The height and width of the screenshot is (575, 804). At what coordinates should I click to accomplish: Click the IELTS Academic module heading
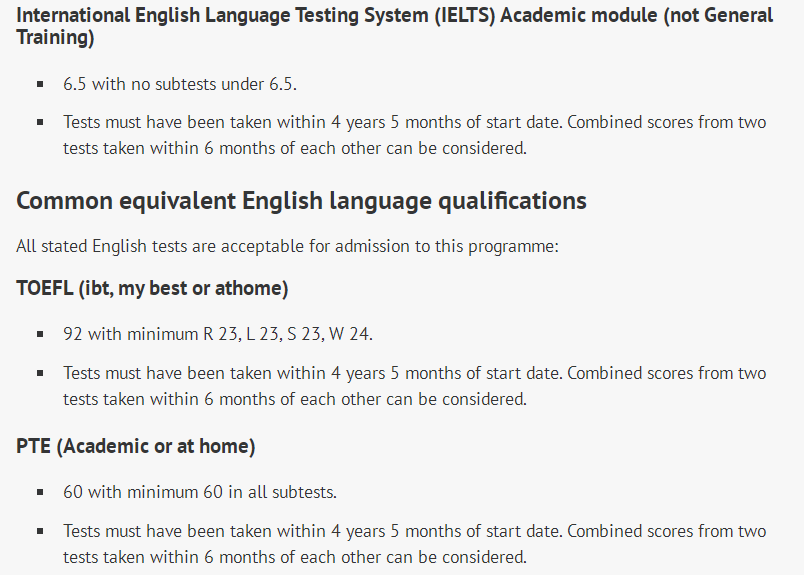tap(394, 26)
